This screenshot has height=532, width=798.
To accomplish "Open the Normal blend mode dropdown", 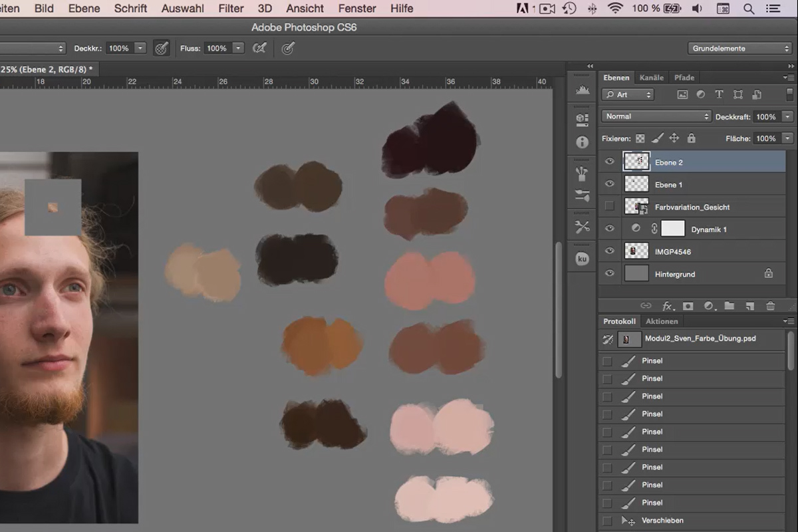I will pyautogui.click(x=656, y=116).
